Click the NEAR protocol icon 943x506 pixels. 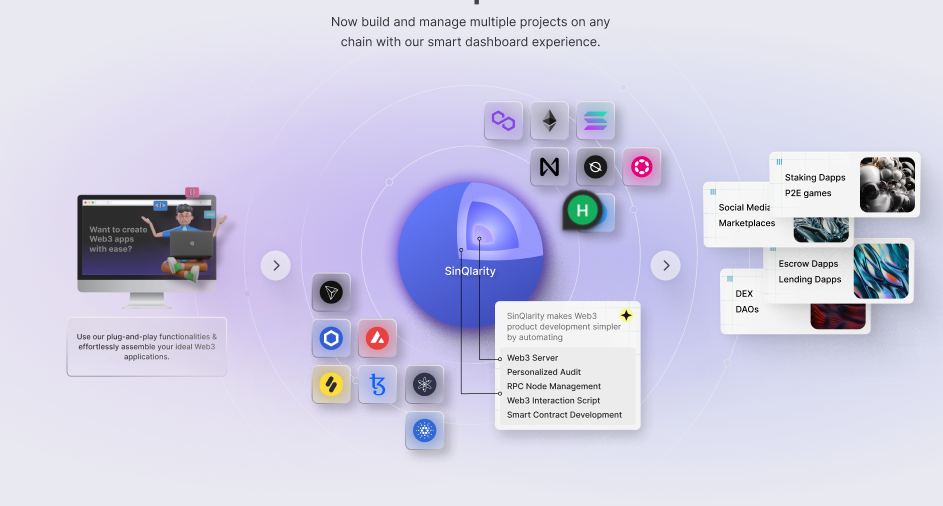pos(549,167)
